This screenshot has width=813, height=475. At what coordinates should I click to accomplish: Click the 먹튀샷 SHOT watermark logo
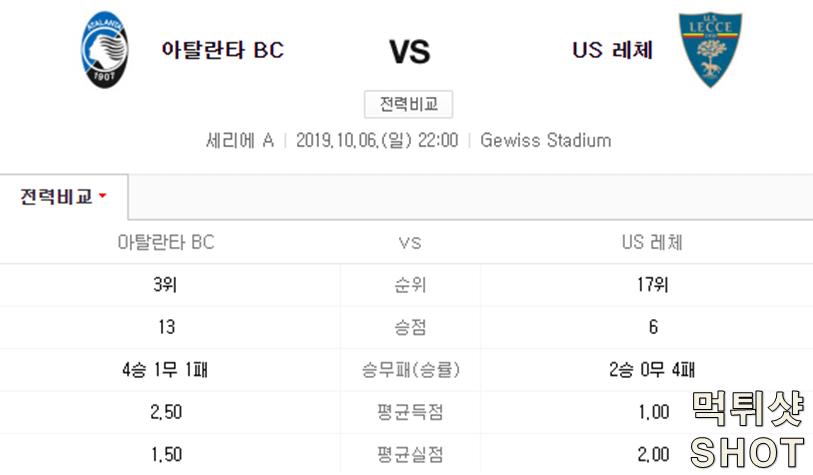[x=748, y=430]
